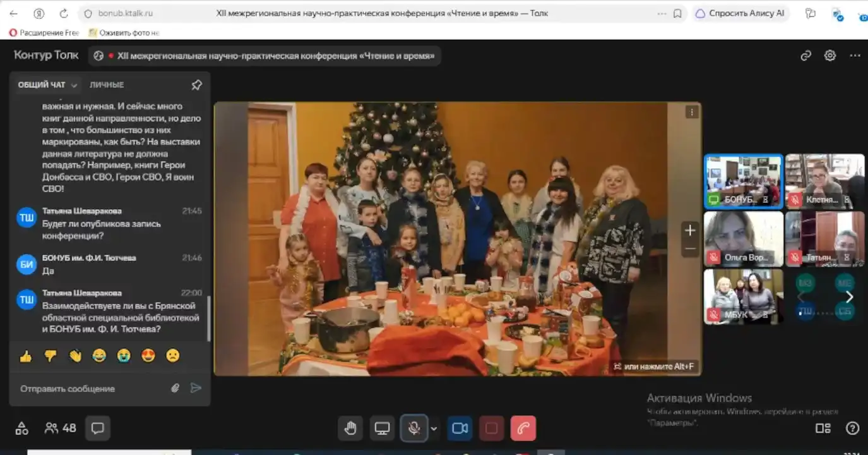Image resolution: width=868 pixels, height=455 pixels.
Task: Toggle the recording stop square button
Action: pos(492,428)
